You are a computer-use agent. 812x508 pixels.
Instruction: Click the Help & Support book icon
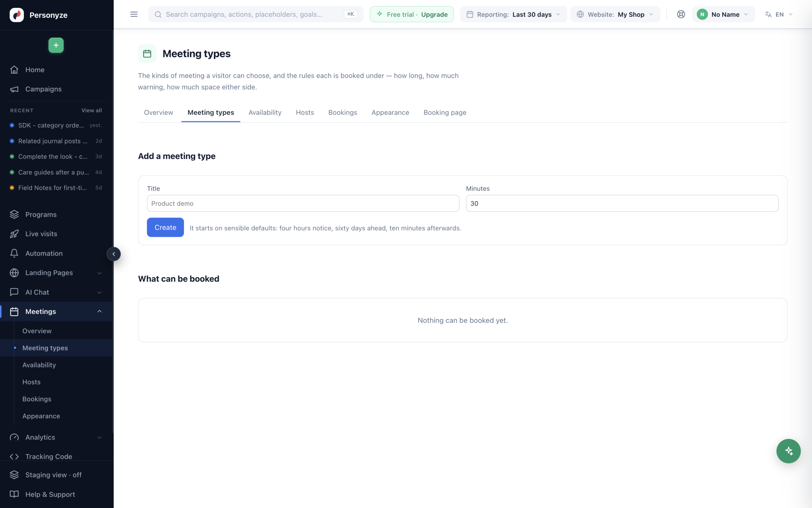pyautogui.click(x=14, y=494)
